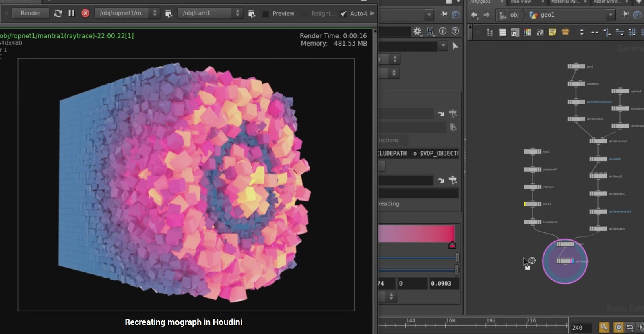This screenshot has width=644, height=334.
Task: Click the vertical node layout icon
Action: [x=582, y=32]
